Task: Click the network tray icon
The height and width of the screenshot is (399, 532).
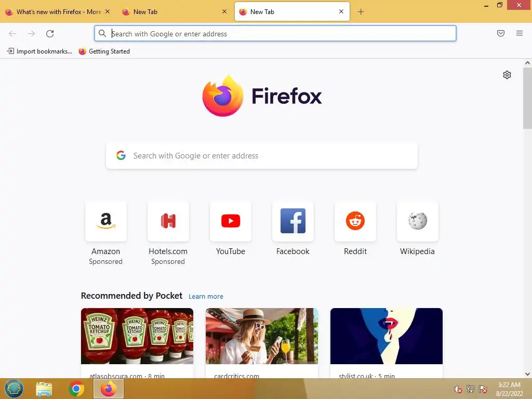Action: (471, 389)
